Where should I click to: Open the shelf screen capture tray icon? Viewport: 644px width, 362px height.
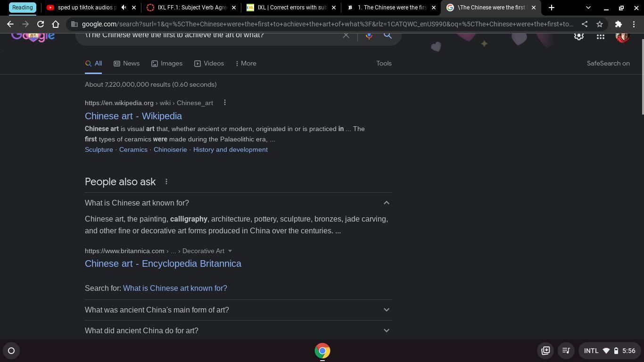(545, 351)
